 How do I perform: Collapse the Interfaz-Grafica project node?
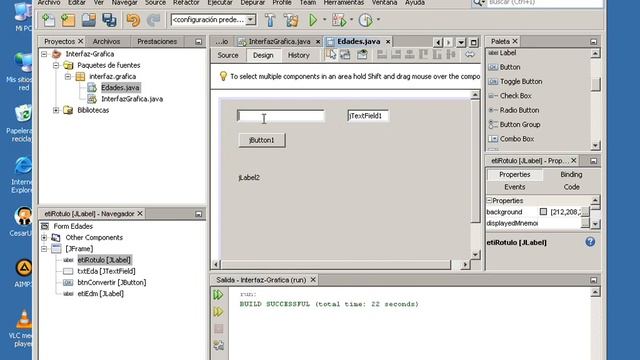(44, 54)
